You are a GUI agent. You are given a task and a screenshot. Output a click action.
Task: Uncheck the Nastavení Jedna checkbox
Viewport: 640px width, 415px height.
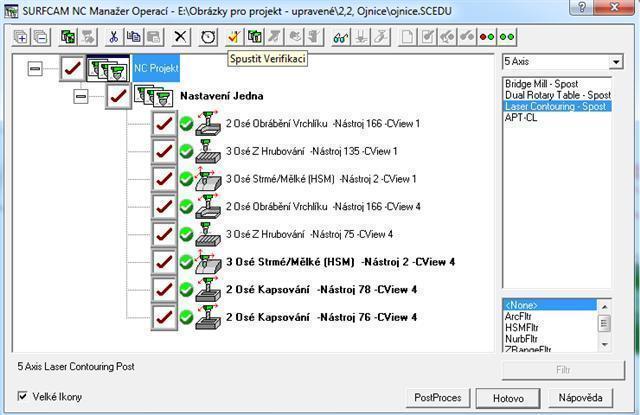tap(118, 96)
